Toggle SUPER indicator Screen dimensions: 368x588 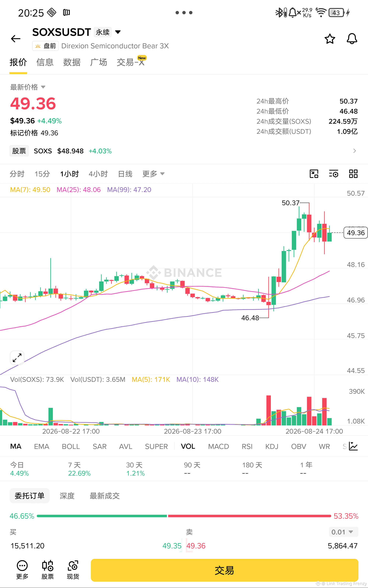point(157,446)
